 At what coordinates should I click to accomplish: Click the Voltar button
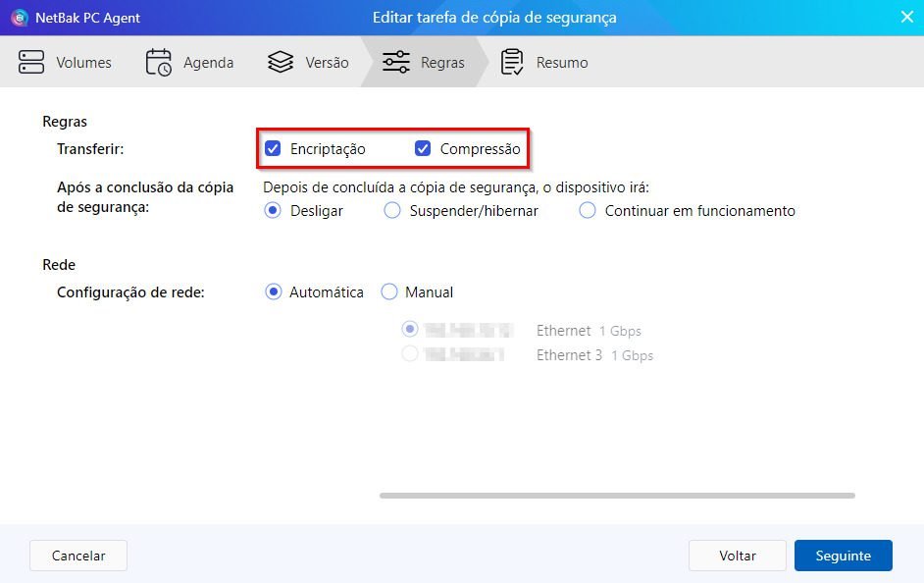[x=738, y=556]
